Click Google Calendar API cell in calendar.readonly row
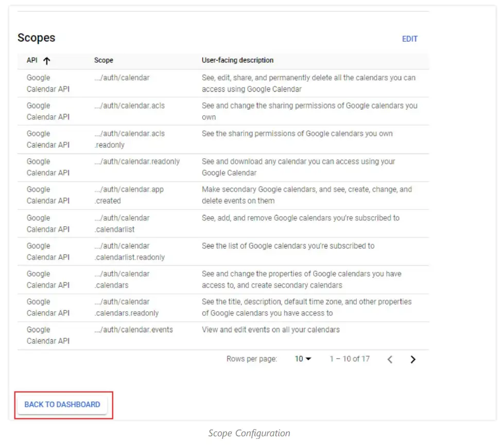Image resolution: width=504 pixels, height=445 pixels. (x=48, y=167)
